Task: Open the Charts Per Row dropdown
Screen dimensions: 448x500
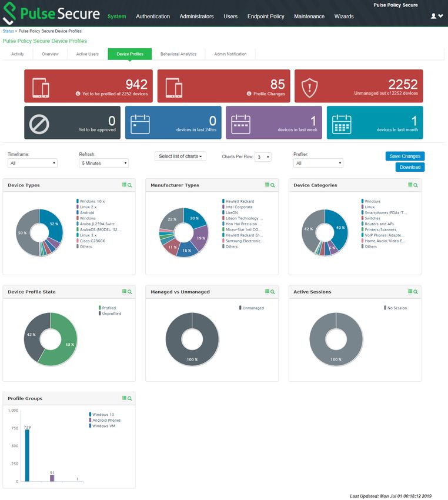Action: pos(263,157)
